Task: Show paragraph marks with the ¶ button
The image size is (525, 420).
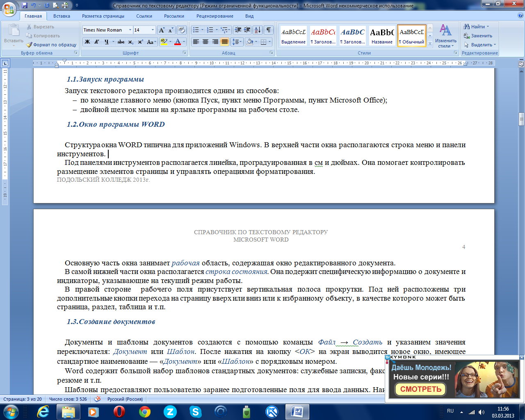Action: [269, 30]
